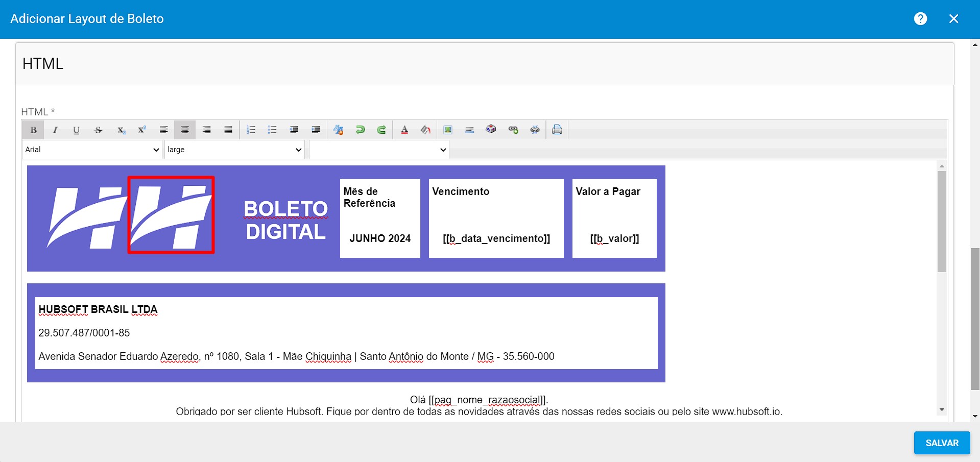Center-align the text

(185, 130)
